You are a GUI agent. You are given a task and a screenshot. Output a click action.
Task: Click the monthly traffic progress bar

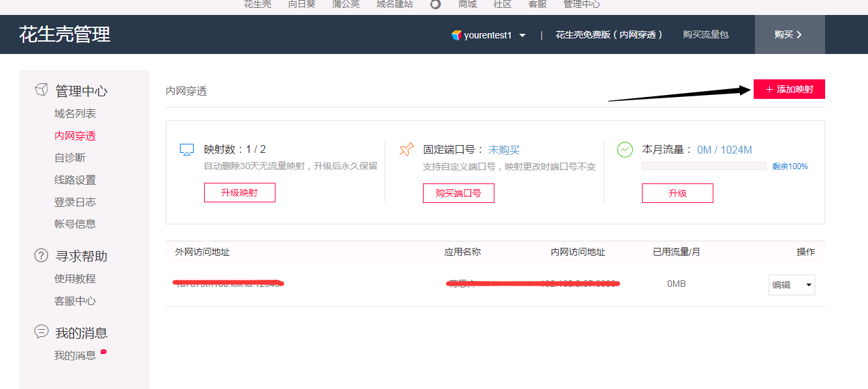(704, 167)
